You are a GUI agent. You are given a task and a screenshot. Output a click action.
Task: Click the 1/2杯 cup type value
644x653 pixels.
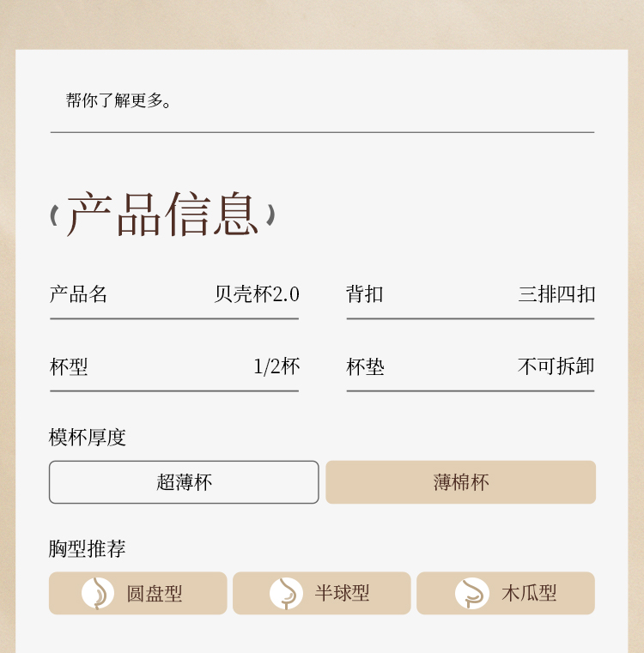coord(276,366)
